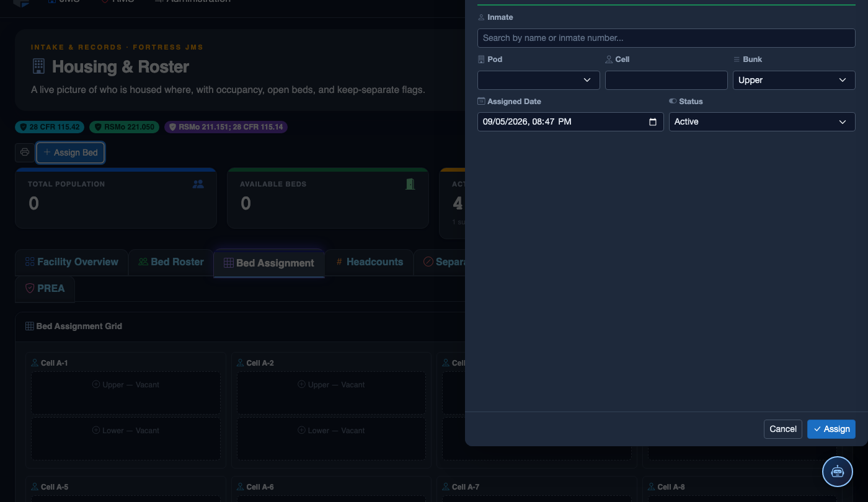The width and height of the screenshot is (868, 502).
Task: Click the Total Population people icon
Action: (198, 184)
